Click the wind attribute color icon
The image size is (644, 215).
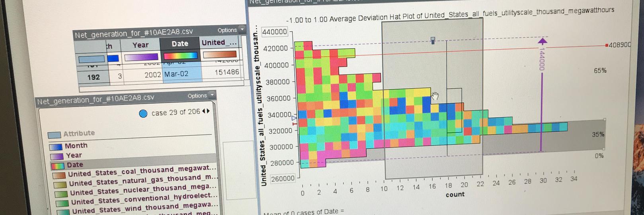[x=64, y=212]
